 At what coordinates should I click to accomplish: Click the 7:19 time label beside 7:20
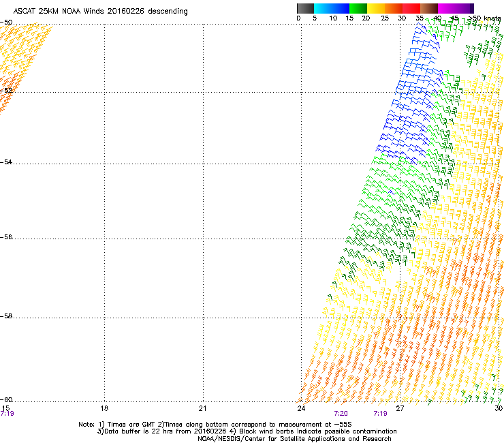coord(380,414)
